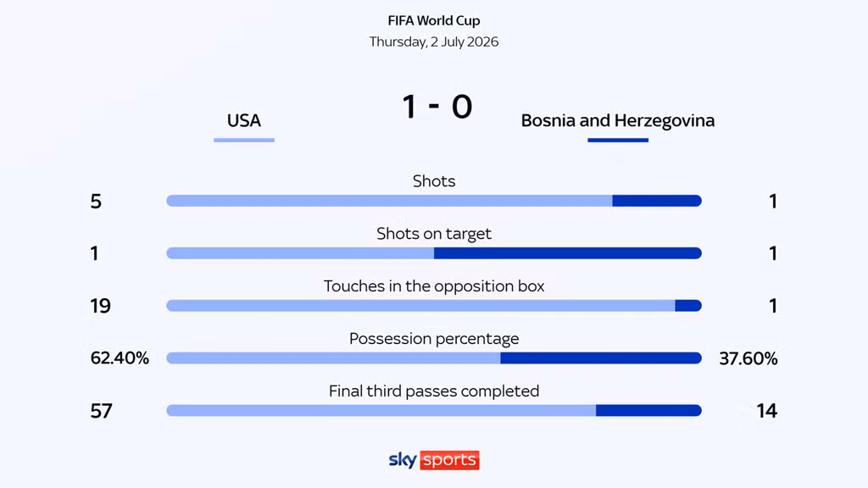Click the Possession percentage label
868x488 pixels.
(x=434, y=339)
